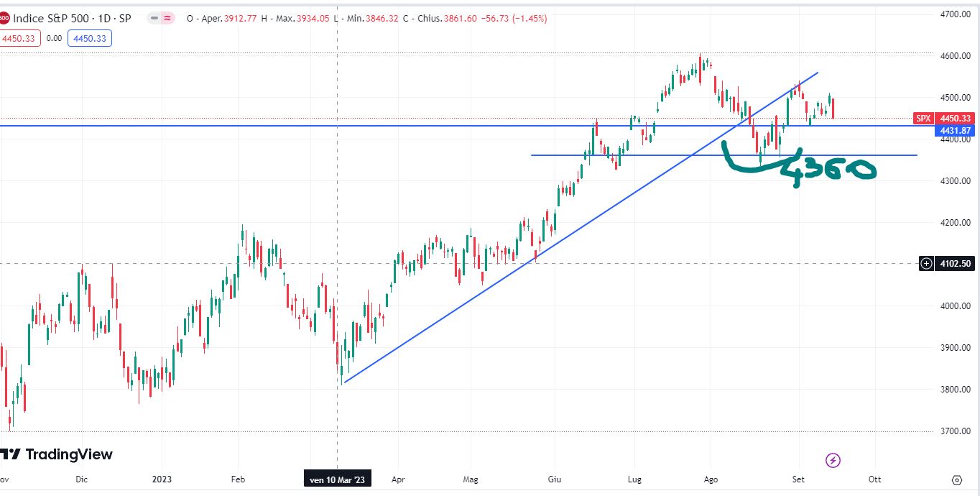Screen dimensions: 980x496
Task: Click the plus icon beside 4102.50
Action: [927, 264]
